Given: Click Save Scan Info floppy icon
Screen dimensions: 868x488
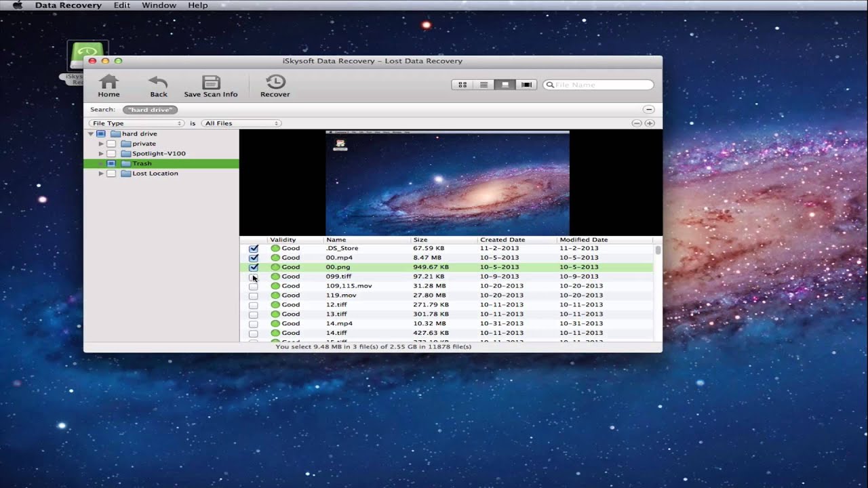Looking at the screenshot, I should [211, 82].
